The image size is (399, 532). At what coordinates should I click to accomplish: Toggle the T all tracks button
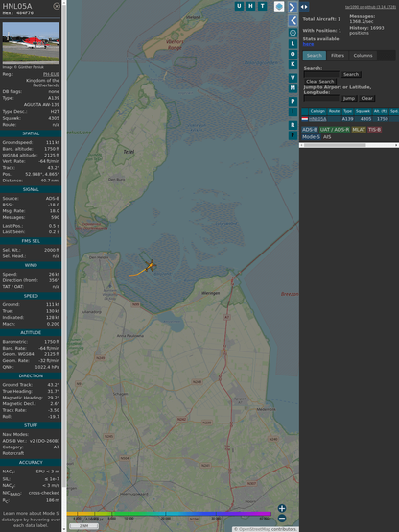(x=262, y=6)
